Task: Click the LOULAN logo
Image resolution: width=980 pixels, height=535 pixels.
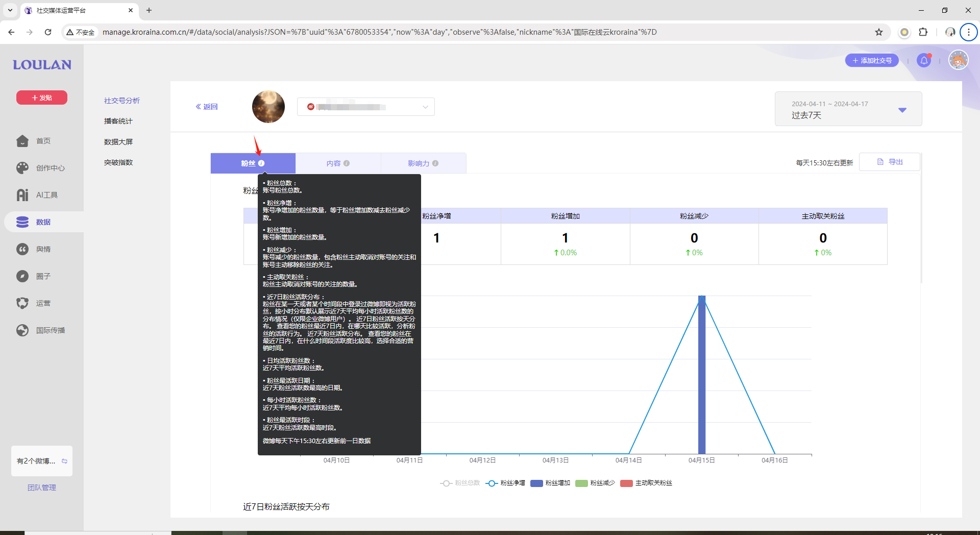Action: click(42, 65)
